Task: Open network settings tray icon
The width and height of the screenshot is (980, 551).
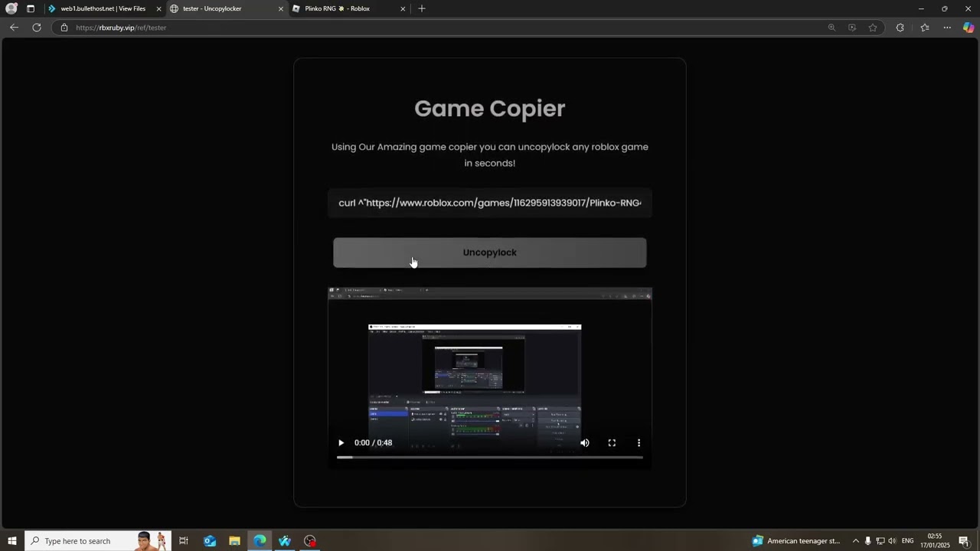Action: [x=880, y=541]
